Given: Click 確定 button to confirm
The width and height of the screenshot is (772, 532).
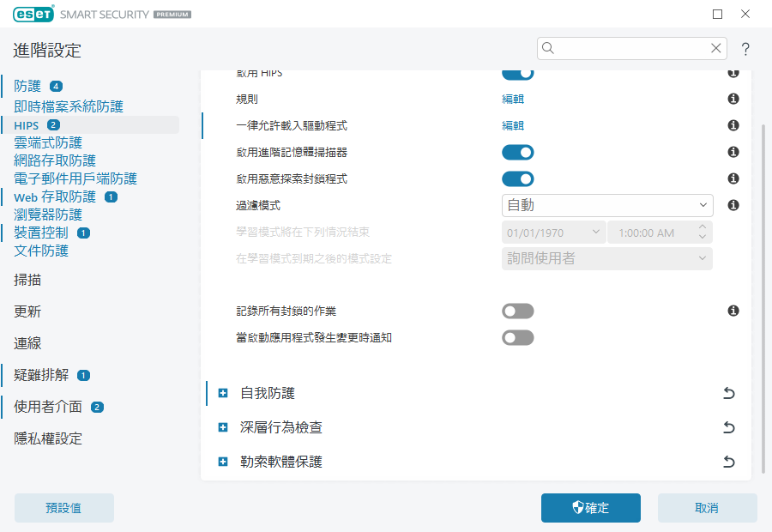Looking at the screenshot, I should 590,508.
